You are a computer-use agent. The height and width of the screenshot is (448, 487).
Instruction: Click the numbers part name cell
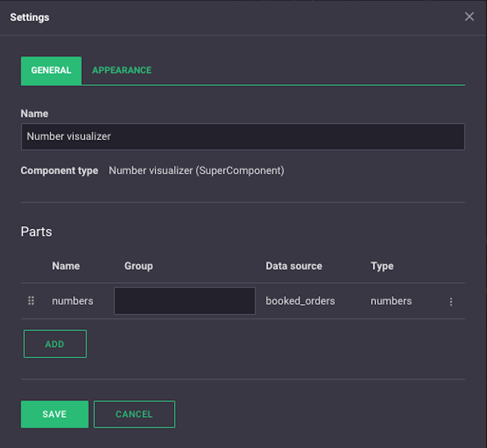pos(73,301)
